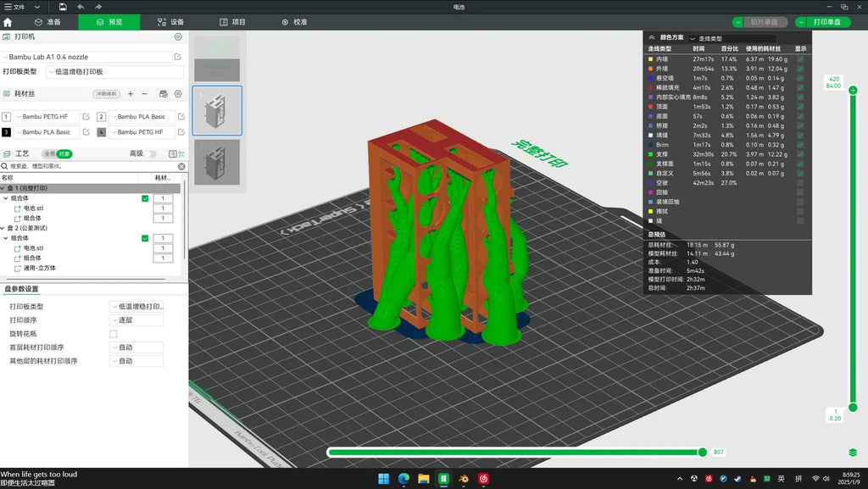Click the save icon in title bar
This screenshot has width=868, height=489.
pos(63,7)
